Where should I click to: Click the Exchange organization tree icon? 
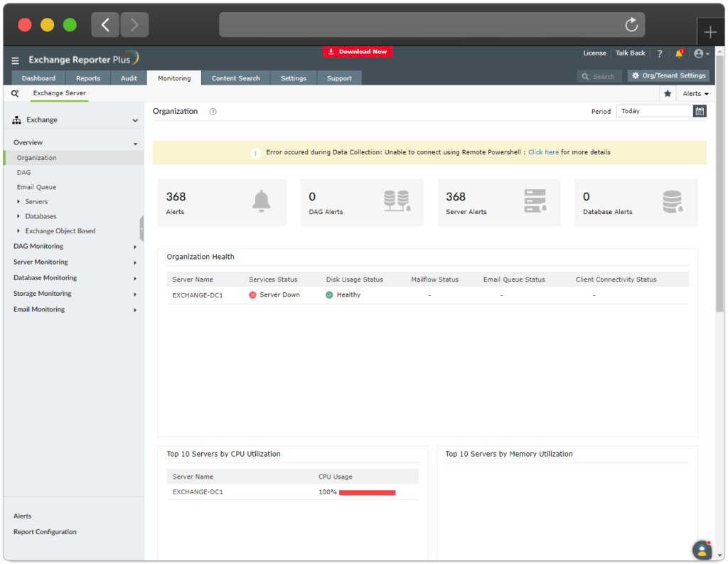click(17, 120)
